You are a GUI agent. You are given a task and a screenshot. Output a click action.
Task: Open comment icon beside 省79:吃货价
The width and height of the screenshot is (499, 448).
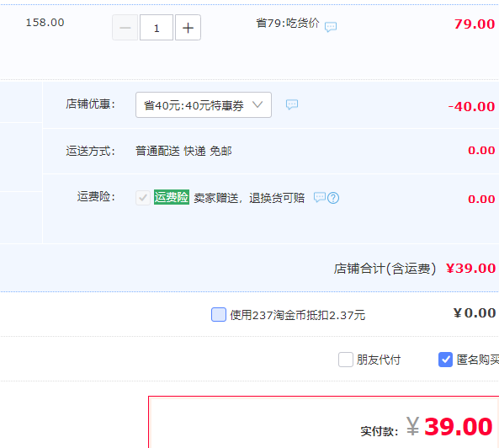coord(331,27)
